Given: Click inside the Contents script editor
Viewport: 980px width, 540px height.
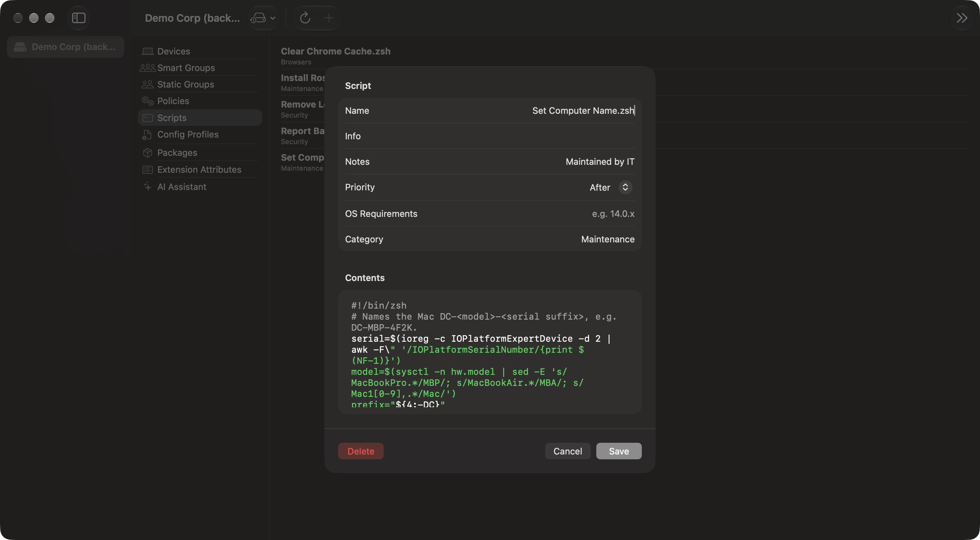Looking at the screenshot, I should [x=490, y=352].
